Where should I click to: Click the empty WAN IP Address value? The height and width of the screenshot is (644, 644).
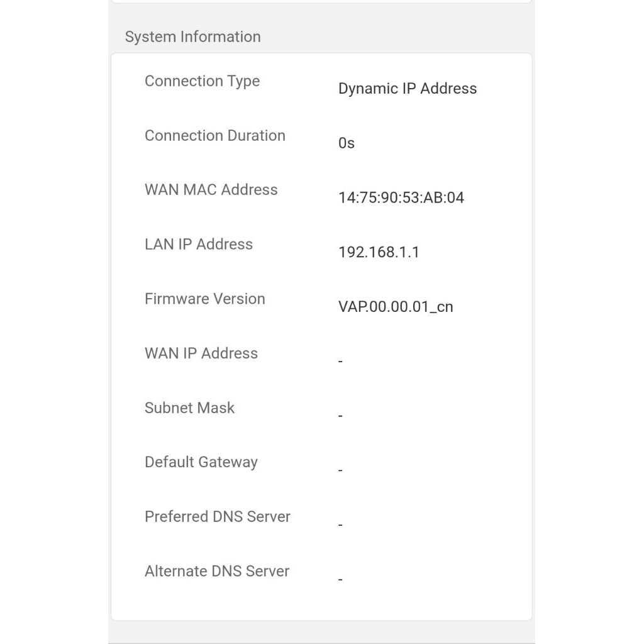click(340, 362)
